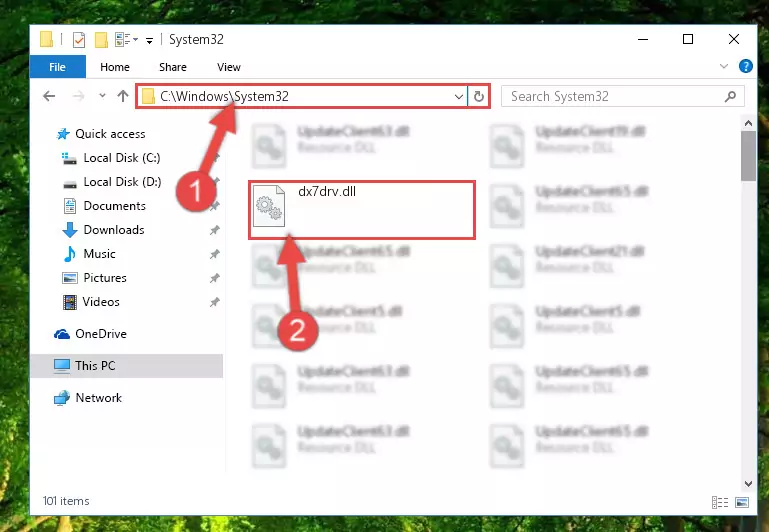Click the This PC monitor icon
The width and height of the screenshot is (769, 532).
62,366
